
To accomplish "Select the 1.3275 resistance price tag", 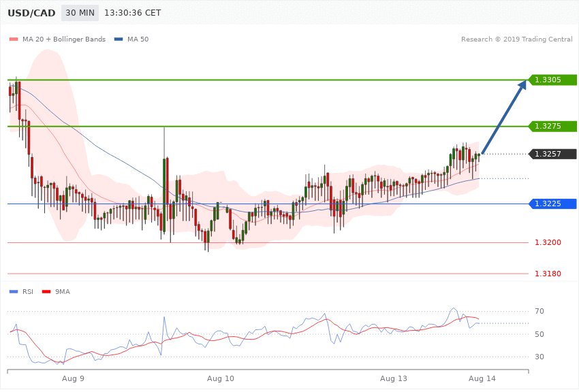I will 552,126.
